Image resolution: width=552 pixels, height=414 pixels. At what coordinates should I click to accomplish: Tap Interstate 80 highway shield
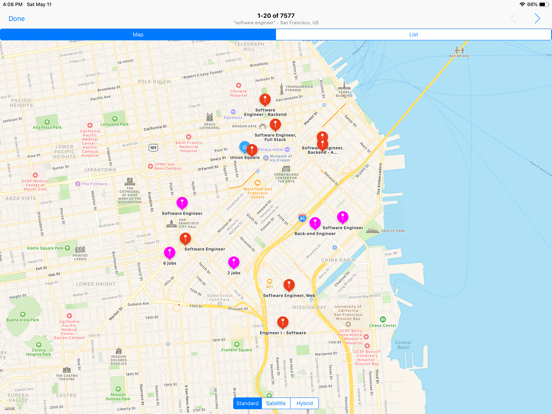302,218
